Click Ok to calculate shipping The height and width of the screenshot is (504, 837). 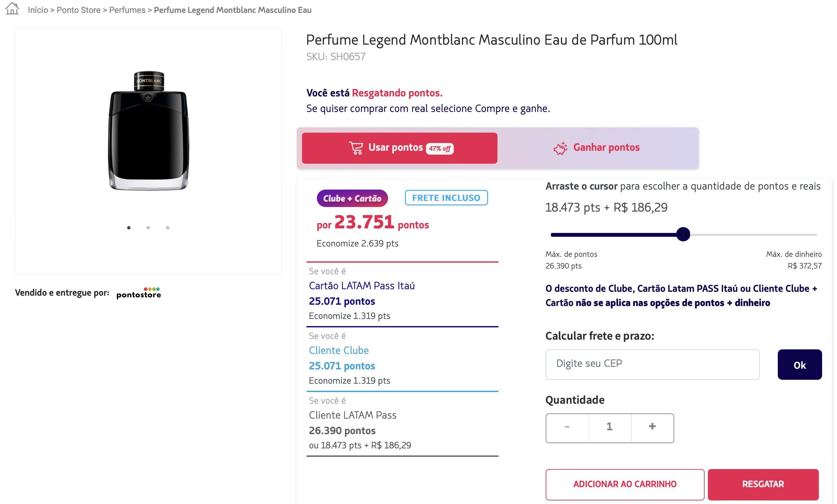click(800, 365)
